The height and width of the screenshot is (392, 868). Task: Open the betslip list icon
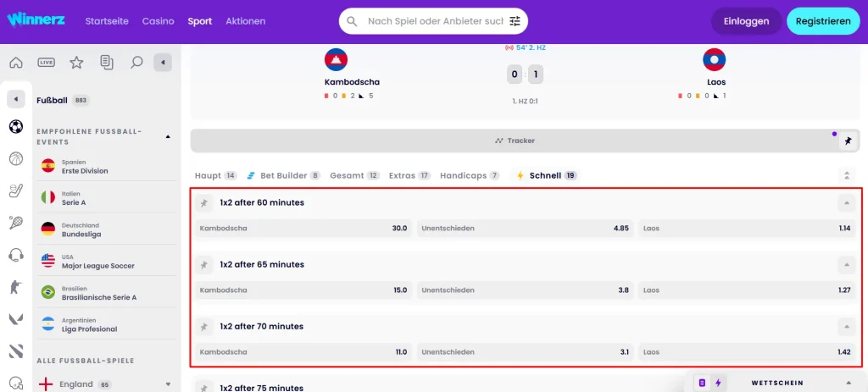(x=702, y=383)
